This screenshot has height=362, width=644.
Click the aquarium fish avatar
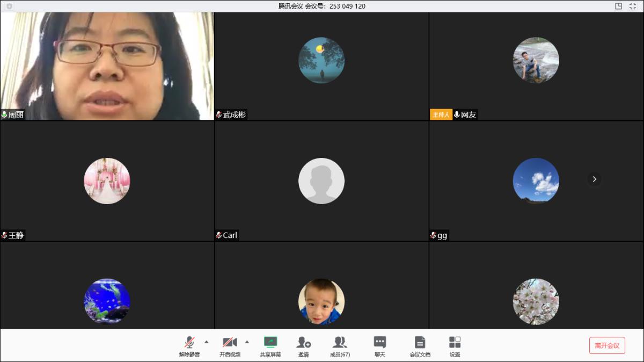tap(107, 301)
